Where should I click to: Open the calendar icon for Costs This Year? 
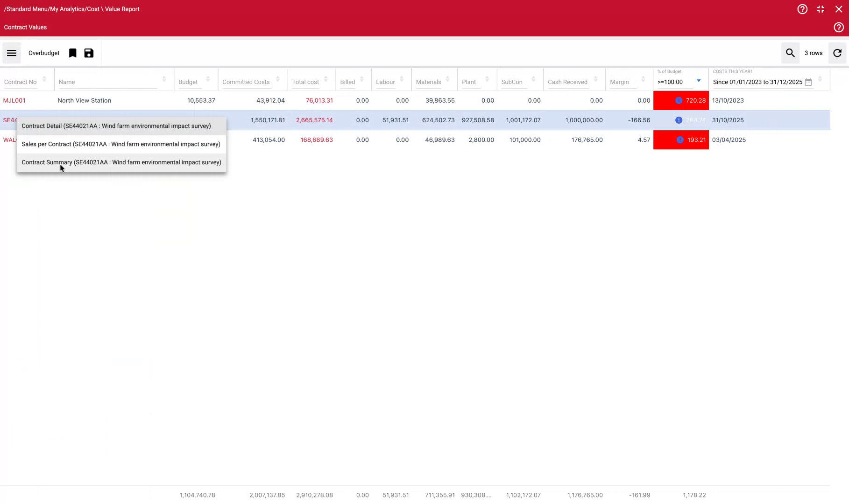pyautogui.click(x=808, y=82)
